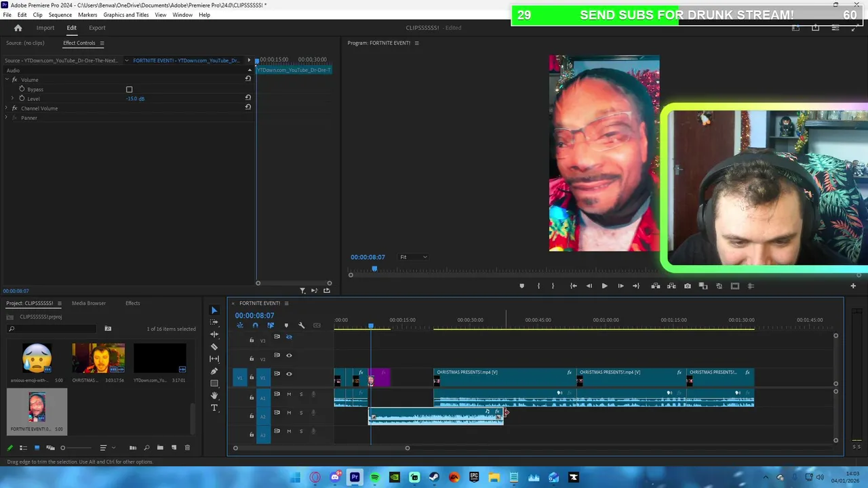
Task: Click the Mark In button in Program monitor
Action: 538,286
